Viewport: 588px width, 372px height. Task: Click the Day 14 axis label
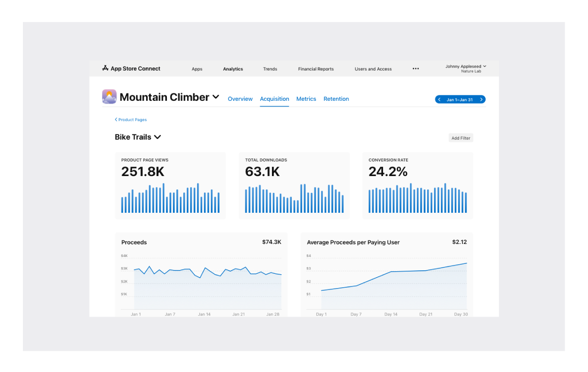(x=391, y=314)
